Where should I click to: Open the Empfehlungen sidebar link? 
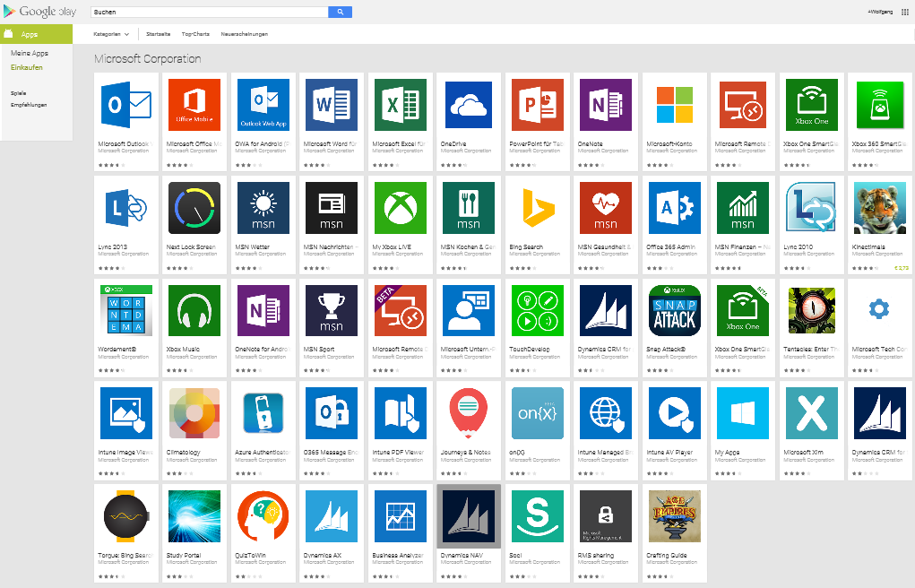(x=29, y=105)
